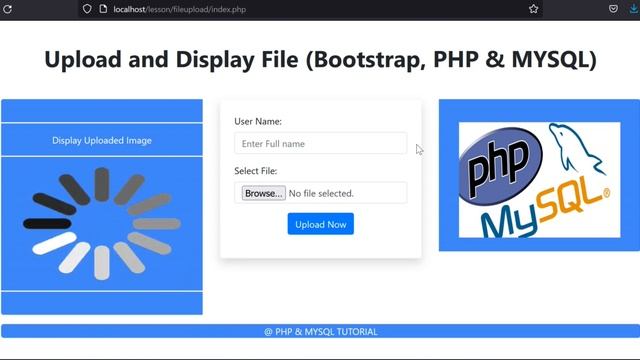Click the Display Uploaded Image heading
The height and width of the screenshot is (360, 640).
[x=102, y=140]
